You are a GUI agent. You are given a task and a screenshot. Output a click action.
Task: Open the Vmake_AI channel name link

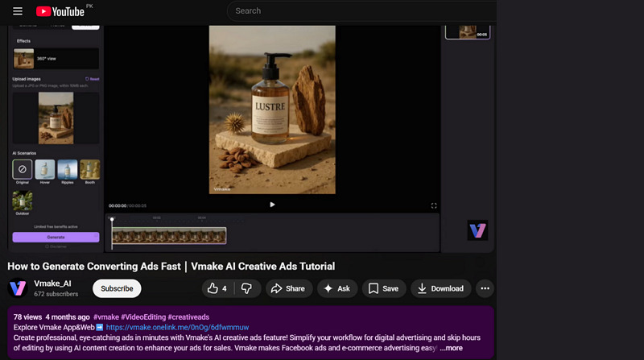pyautogui.click(x=52, y=283)
